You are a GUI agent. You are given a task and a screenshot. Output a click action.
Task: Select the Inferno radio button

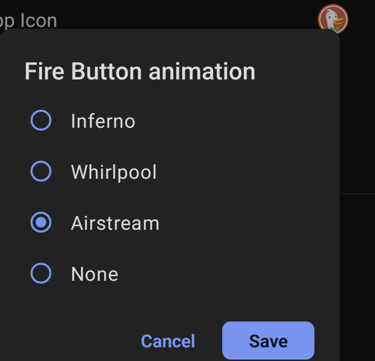[41, 120]
